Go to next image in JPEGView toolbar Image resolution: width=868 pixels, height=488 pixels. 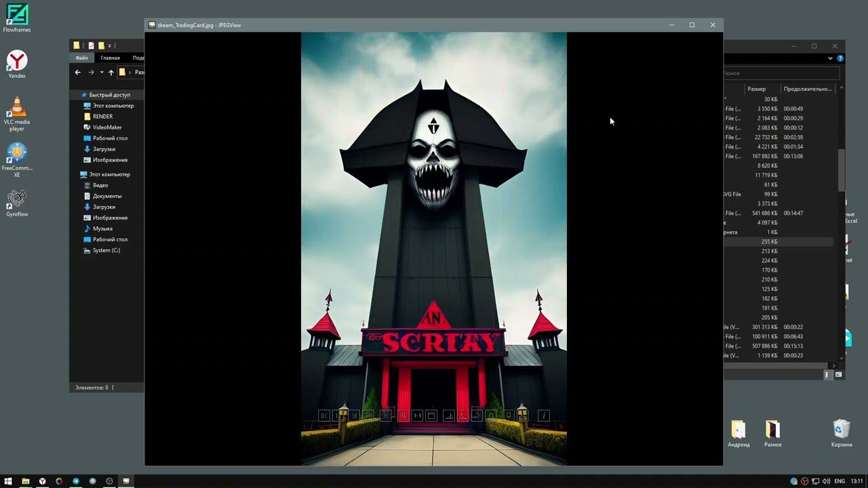pos(353,415)
